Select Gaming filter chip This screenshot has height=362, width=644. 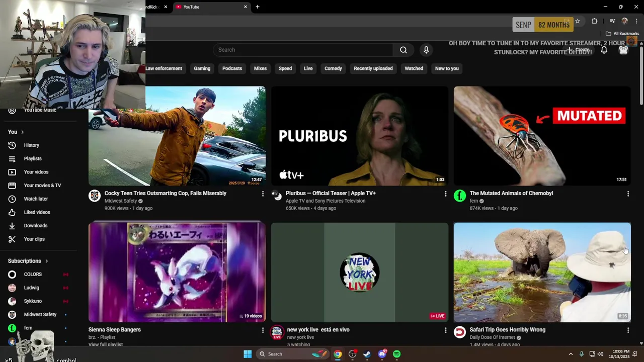pos(202,68)
